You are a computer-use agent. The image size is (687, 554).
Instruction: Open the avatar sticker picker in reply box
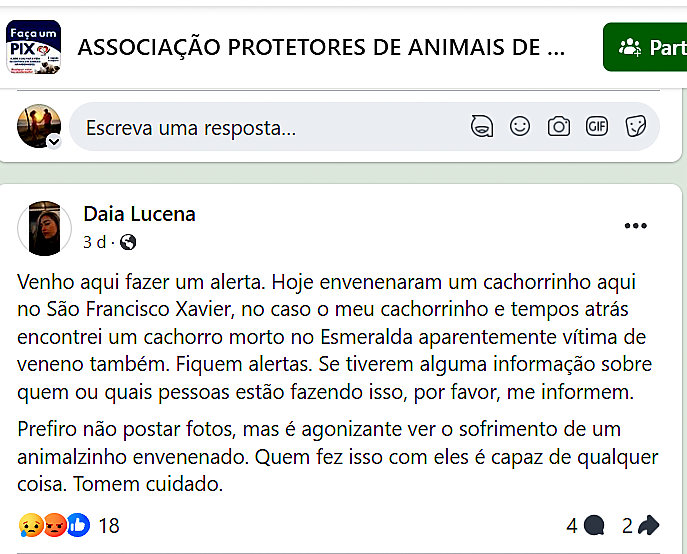[482, 127]
